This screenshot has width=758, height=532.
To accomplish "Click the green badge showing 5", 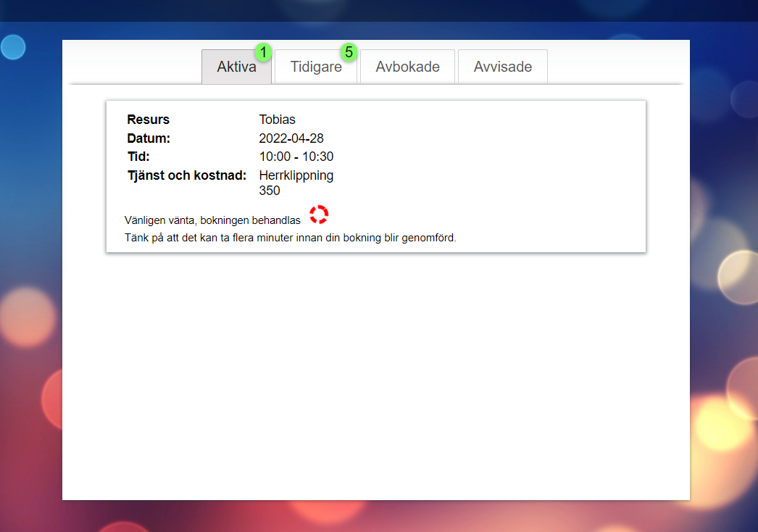I will coord(349,52).
